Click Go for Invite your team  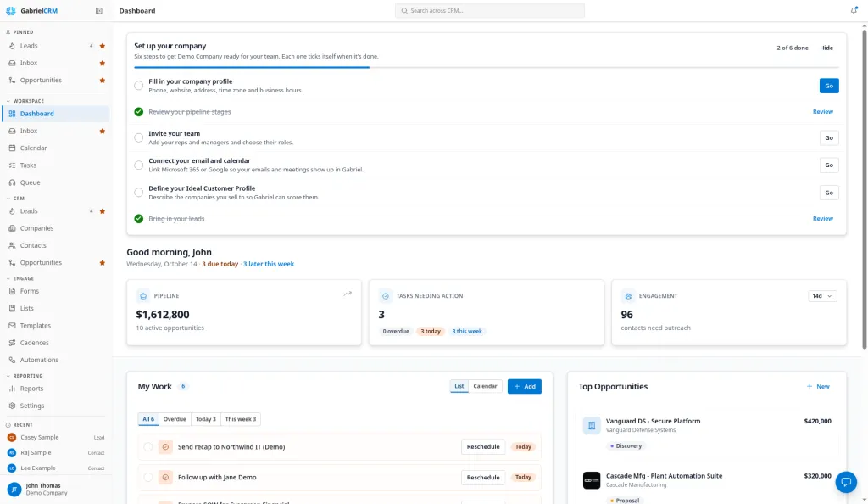coord(829,138)
